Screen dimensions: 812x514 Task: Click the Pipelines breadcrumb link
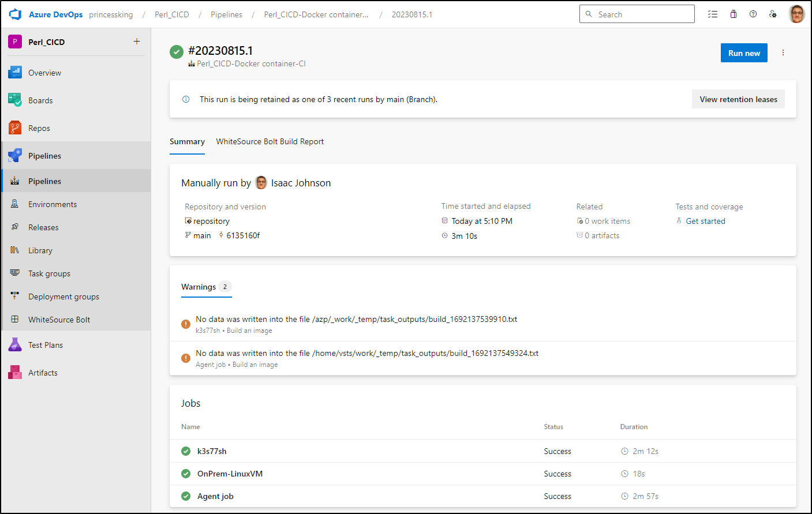tap(226, 14)
